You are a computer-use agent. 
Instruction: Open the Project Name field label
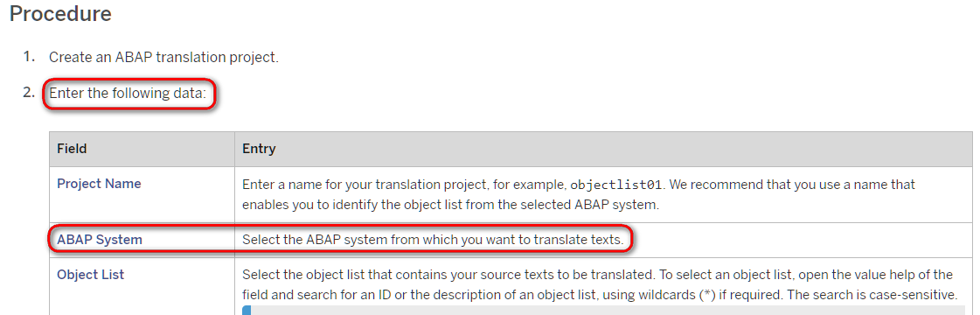coord(99,184)
